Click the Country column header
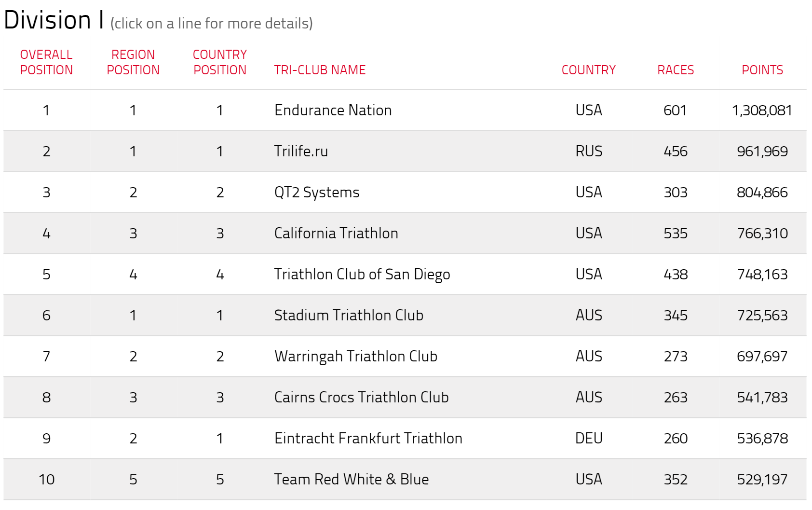This screenshot has width=812, height=510. click(x=589, y=70)
